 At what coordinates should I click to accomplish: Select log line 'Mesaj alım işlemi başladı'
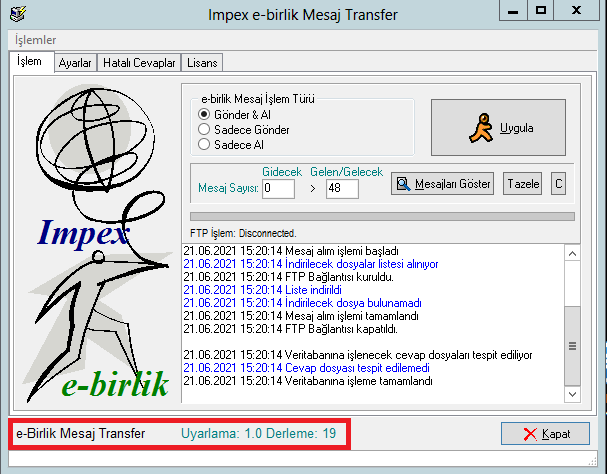coord(291,251)
